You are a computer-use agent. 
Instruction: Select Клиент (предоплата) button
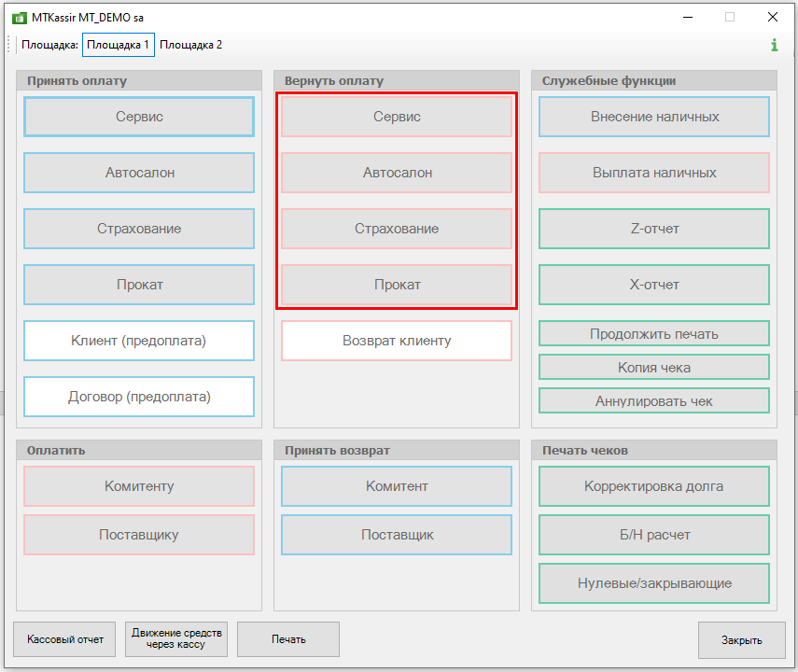point(139,341)
